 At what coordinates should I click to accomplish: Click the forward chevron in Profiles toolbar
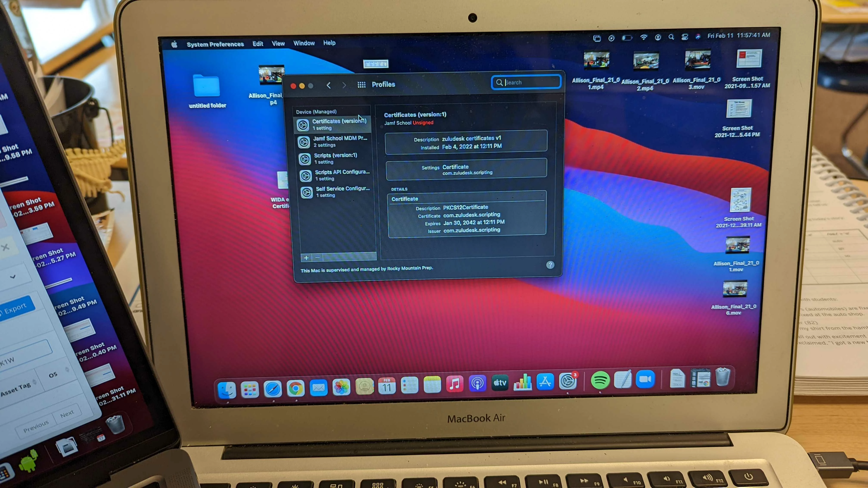coord(344,85)
